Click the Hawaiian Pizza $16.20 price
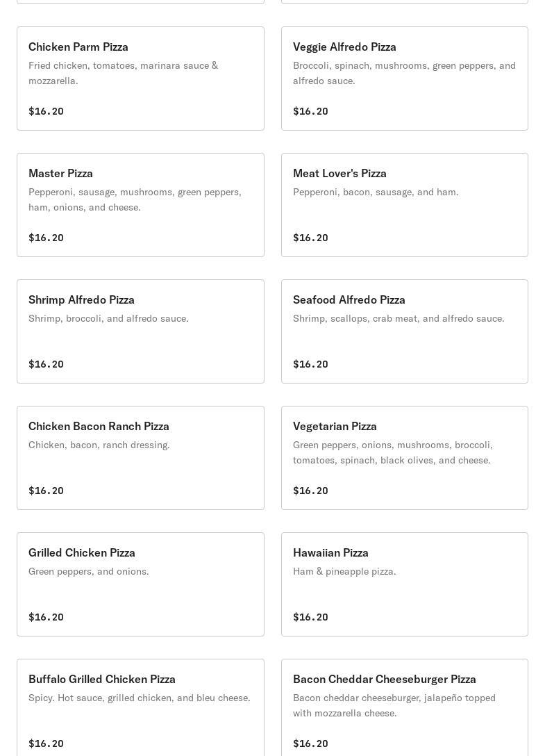The image size is (545, 756). coord(310,617)
